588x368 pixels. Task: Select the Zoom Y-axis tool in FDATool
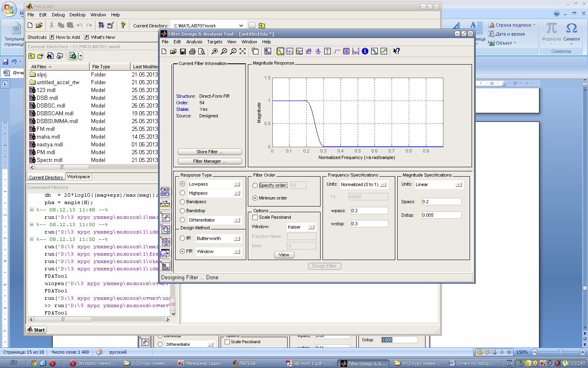pyautogui.click(x=233, y=51)
